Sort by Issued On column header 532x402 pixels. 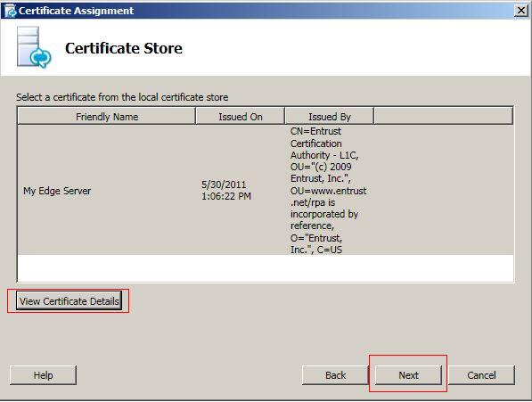(x=241, y=117)
